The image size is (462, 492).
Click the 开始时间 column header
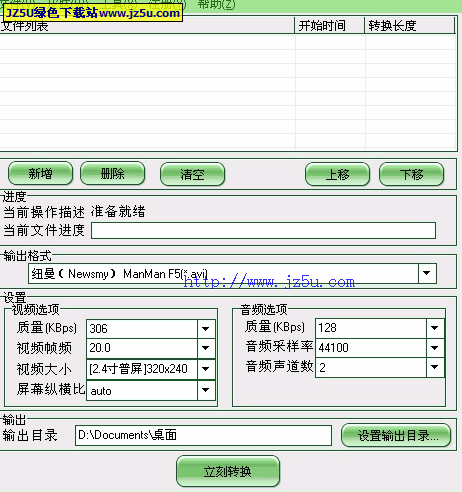[x=330, y=26]
